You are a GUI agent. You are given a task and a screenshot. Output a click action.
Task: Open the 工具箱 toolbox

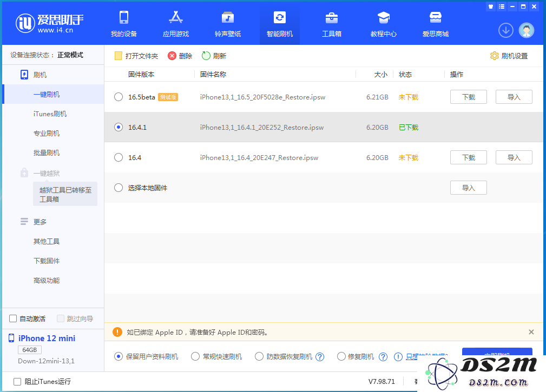coord(332,24)
